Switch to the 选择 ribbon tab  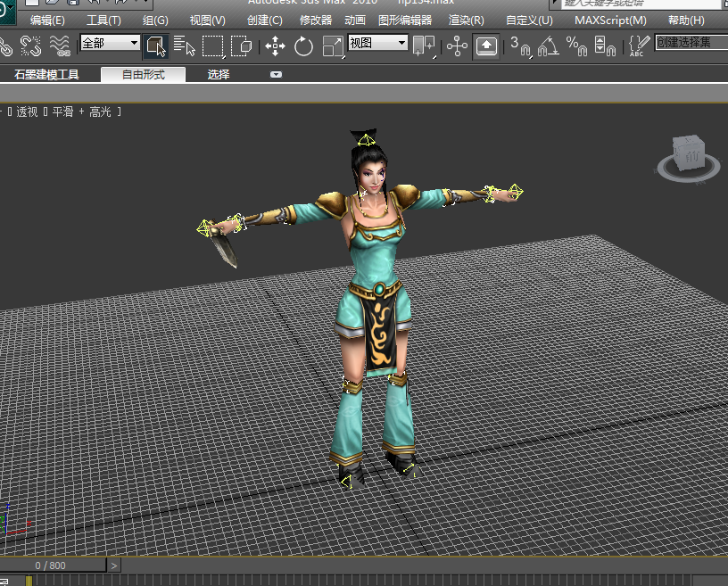219,74
